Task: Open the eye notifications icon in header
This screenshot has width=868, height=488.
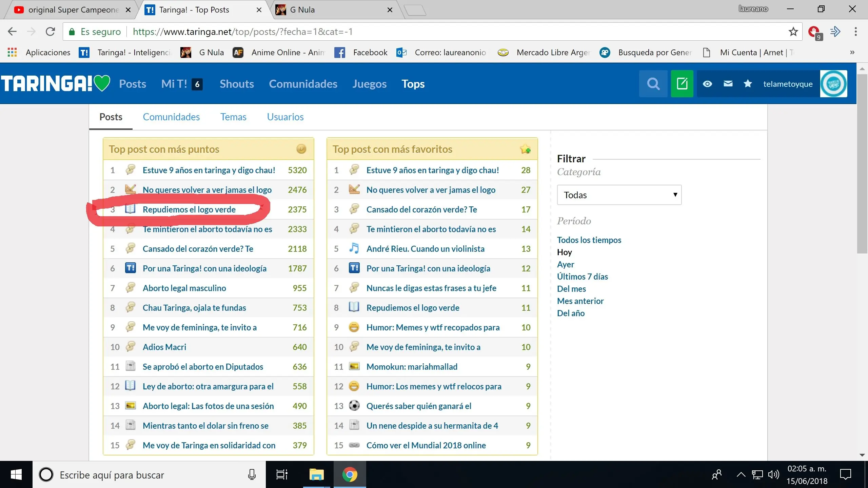Action: coord(707,84)
